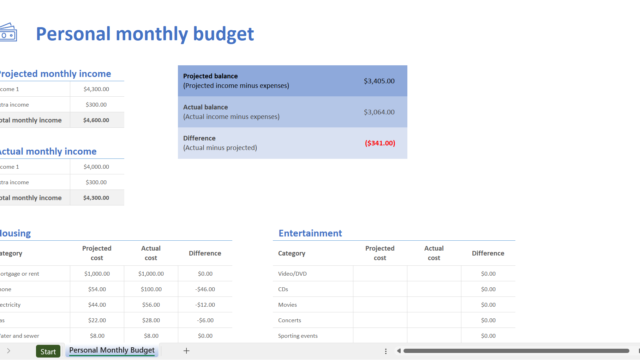
Task: Select Entertainment Difference header
Action: (488, 253)
